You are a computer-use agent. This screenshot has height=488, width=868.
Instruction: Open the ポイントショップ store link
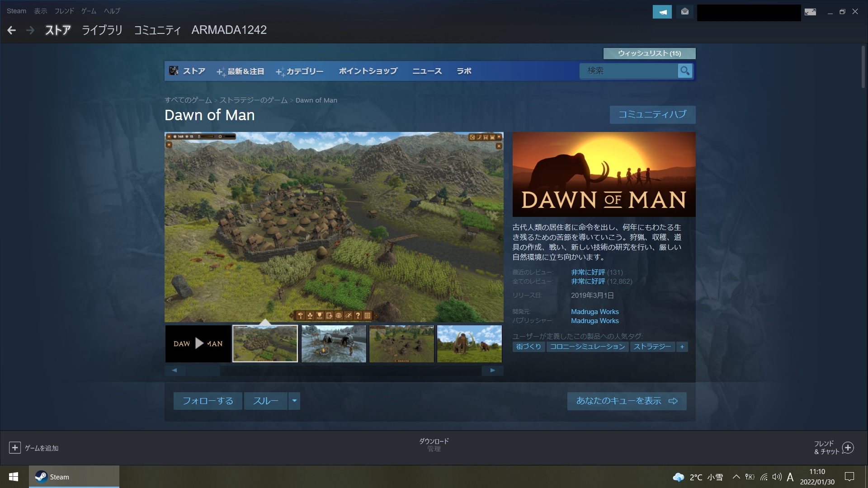click(x=368, y=71)
